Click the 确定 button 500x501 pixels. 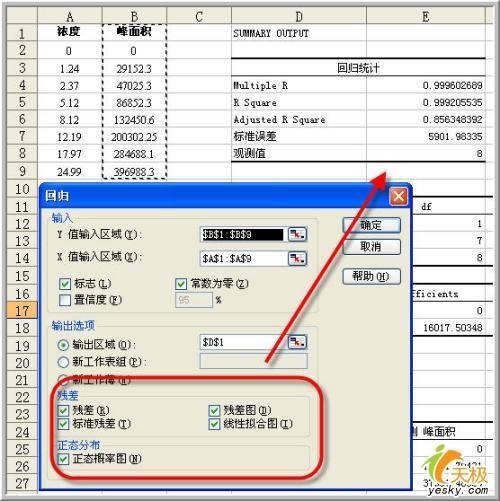[x=371, y=225]
